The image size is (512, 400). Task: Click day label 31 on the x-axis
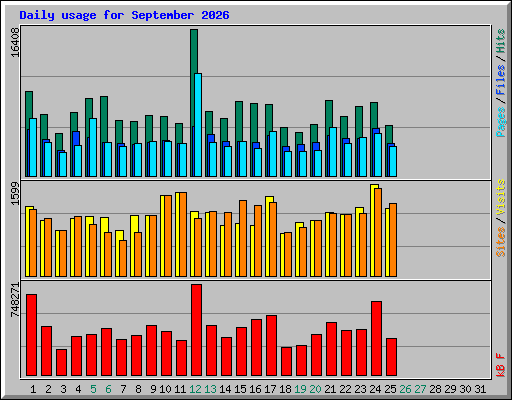tap(480, 389)
